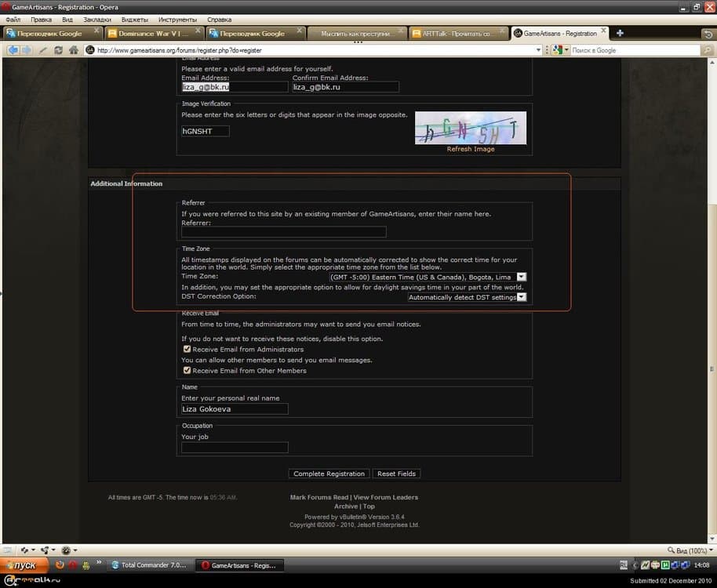Click the Your job input field
717x588 pixels.
(235, 448)
